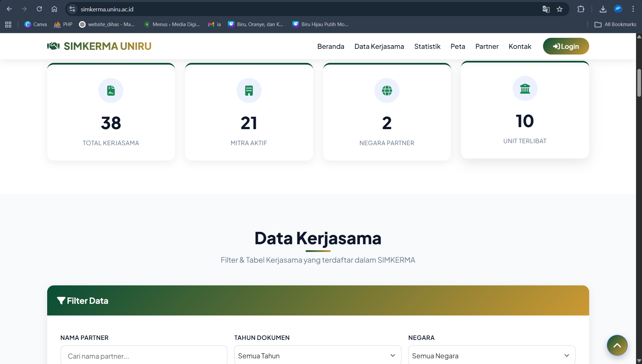The image size is (642, 364).
Task: Bookmark this page with star icon
Action: (560, 9)
